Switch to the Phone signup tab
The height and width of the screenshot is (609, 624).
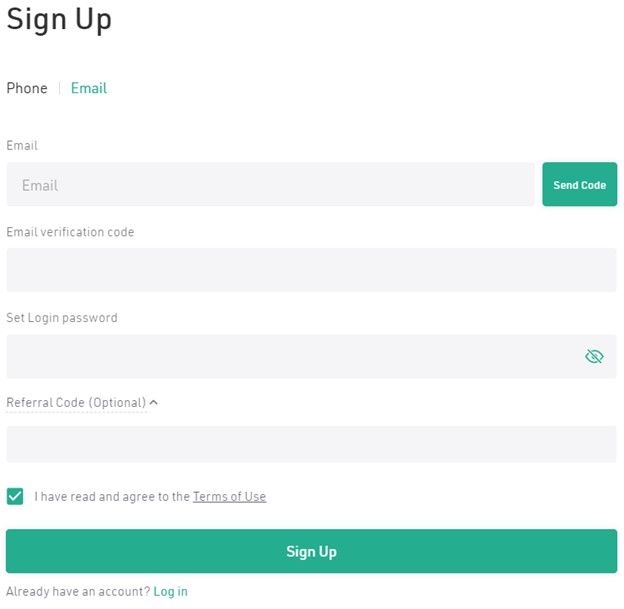27,88
